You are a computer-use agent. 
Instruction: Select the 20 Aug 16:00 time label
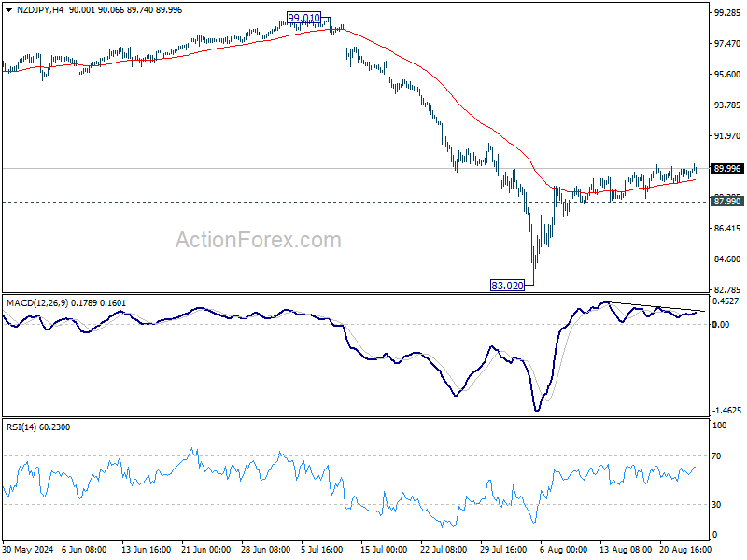tap(685, 550)
